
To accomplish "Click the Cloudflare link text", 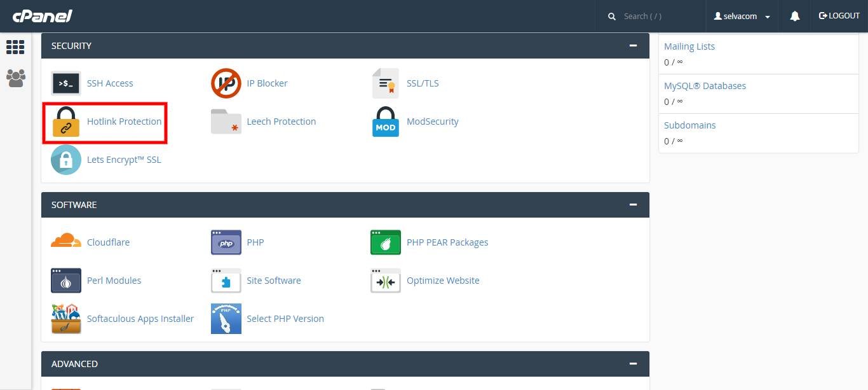I will (x=108, y=242).
